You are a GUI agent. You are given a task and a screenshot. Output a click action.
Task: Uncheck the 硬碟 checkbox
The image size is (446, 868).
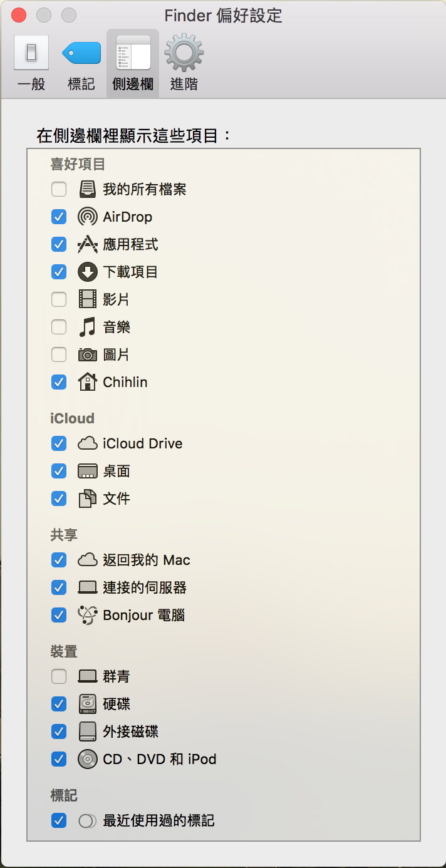click(x=59, y=704)
